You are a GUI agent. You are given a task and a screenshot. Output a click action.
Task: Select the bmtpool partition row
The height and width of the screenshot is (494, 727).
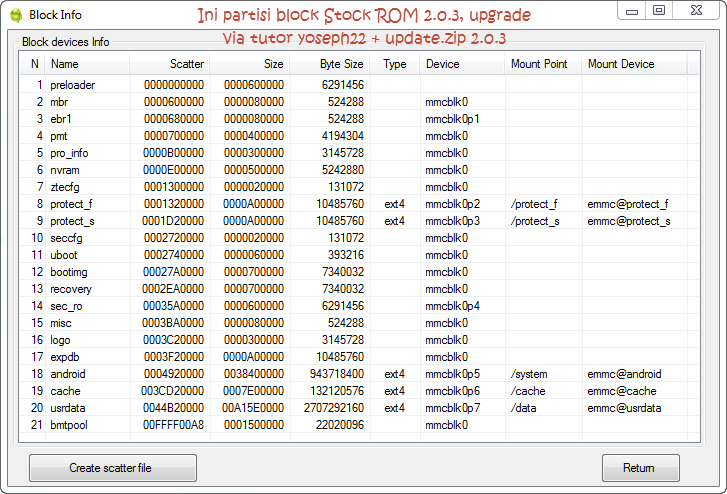(x=360, y=425)
